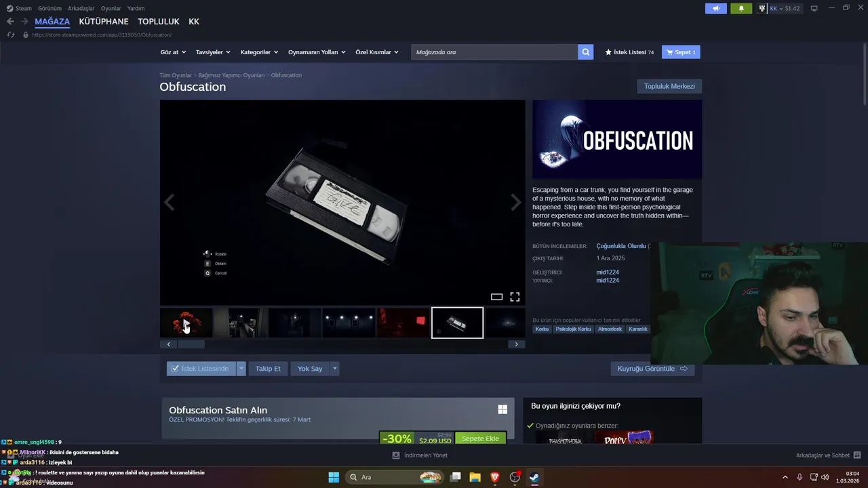This screenshot has width=868, height=488.
Task: Open the Steam announcements megaphone button
Action: click(715, 9)
